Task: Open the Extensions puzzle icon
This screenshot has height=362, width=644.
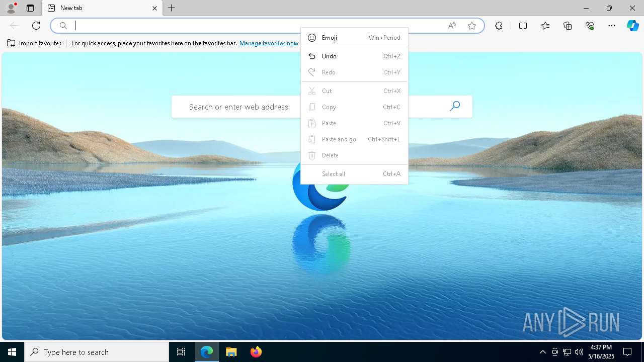Action: pyautogui.click(x=499, y=26)
